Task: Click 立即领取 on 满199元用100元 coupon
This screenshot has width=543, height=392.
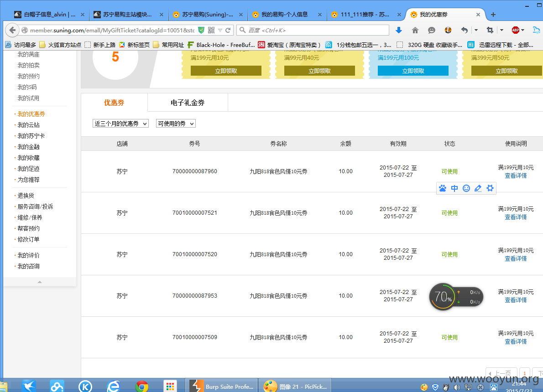Action: [x=413, y=71]
